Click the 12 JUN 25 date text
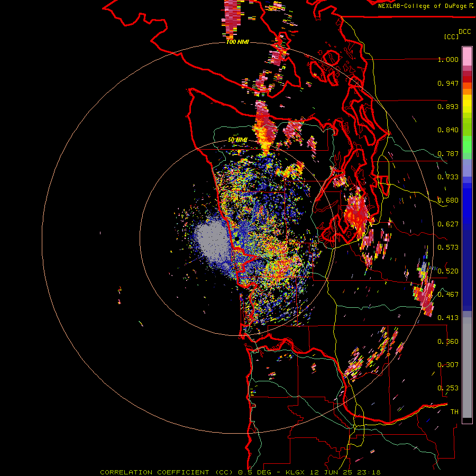This screenshot has width=476, height=476. pos(332,472)
